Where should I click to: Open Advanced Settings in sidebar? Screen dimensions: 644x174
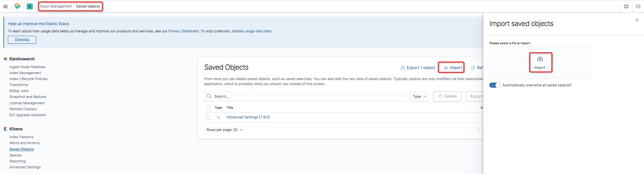(x=25, y=167)
